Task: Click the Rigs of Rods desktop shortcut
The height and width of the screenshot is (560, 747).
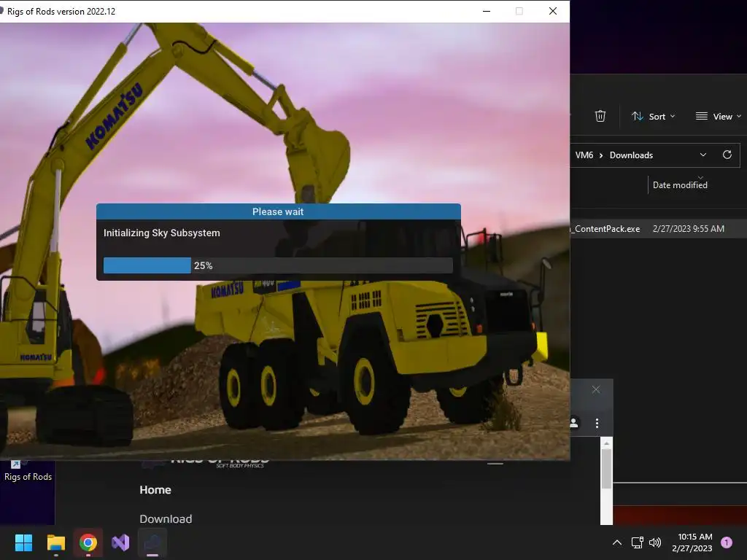Action: click(x=28, y=472)
